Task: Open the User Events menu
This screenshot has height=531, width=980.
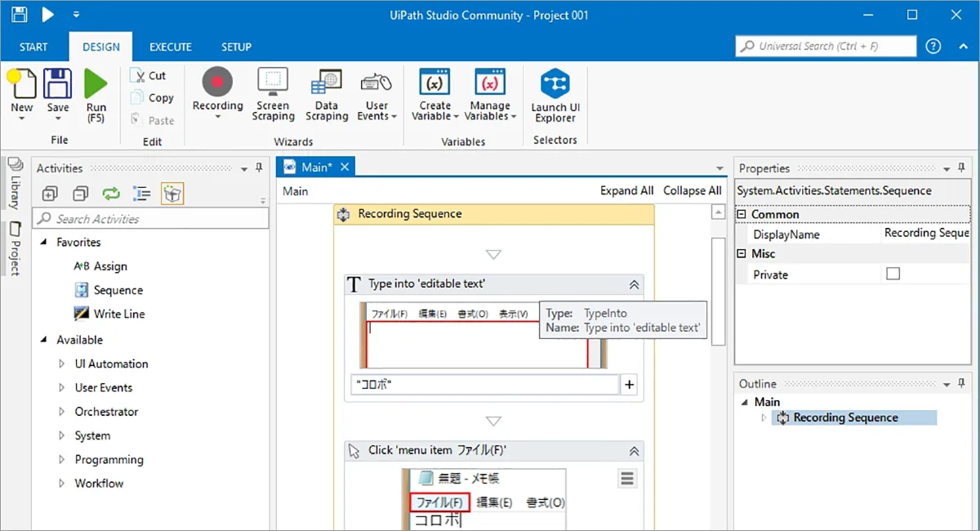Action: click(376, 95)
